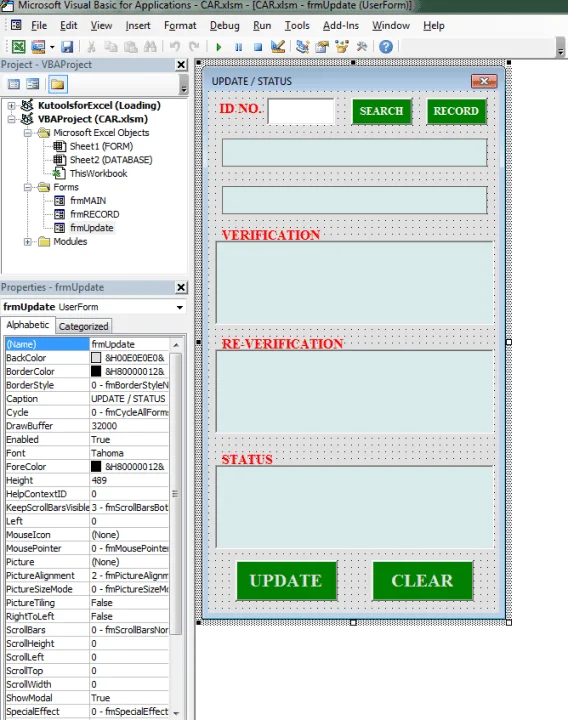The height and width of the screenshot is (720, 568).
Task: Click the ForeColor black swatch
Action: pyautogui.click(x=96, y=467)
